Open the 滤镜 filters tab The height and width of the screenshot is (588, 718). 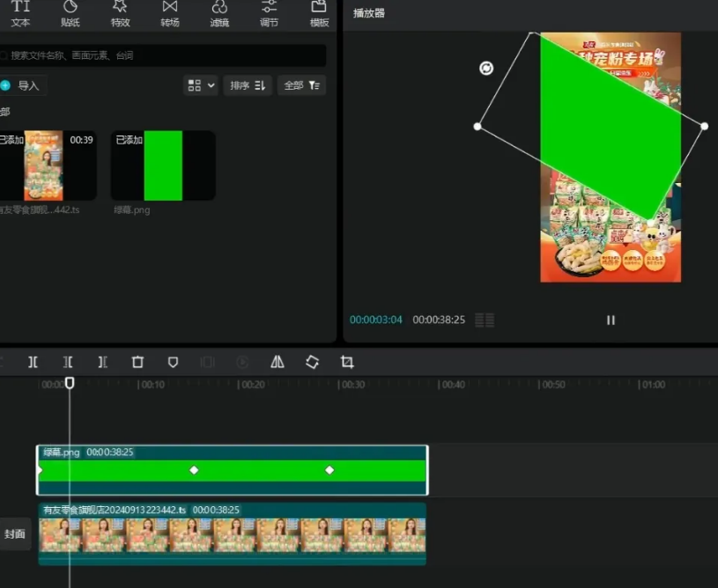point(219,14)
